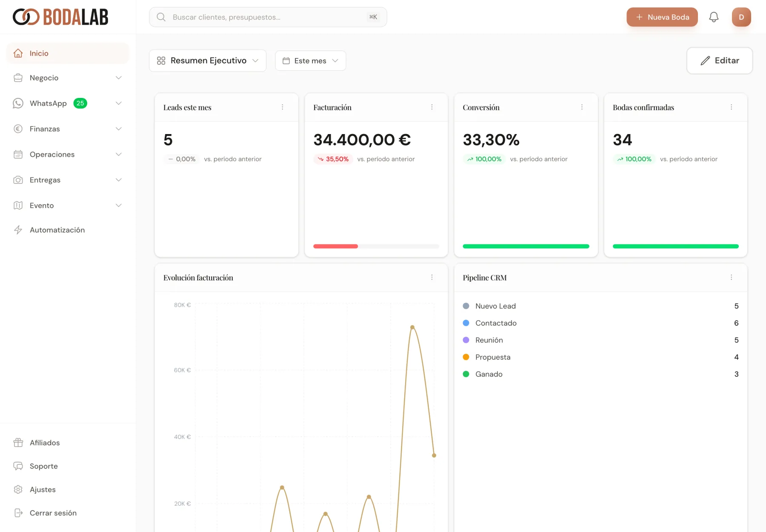Screen dimensions: 766x532
Task: Select Nuevo Lead pipeline row
Action: [x=600, y=306]
